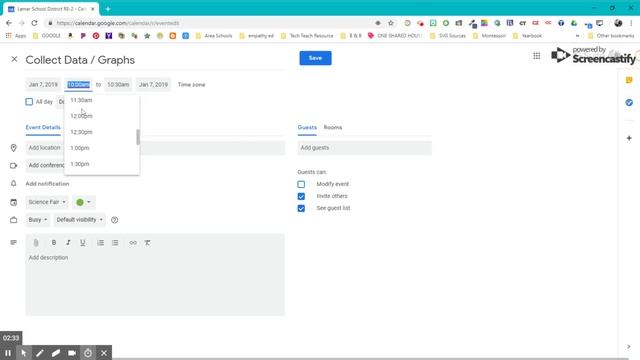
Task: Click the 10:30am end time field
Action: click(118, 84)
